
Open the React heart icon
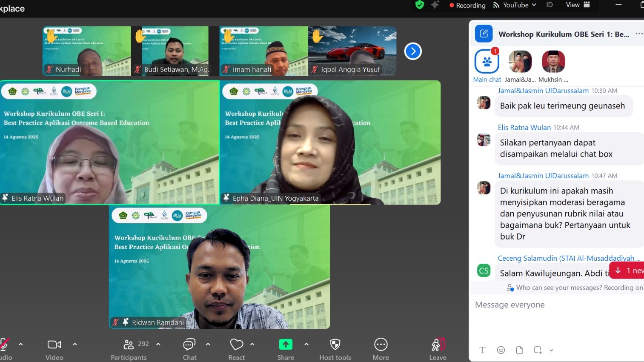pyautogui.click(x=237, y=345)
